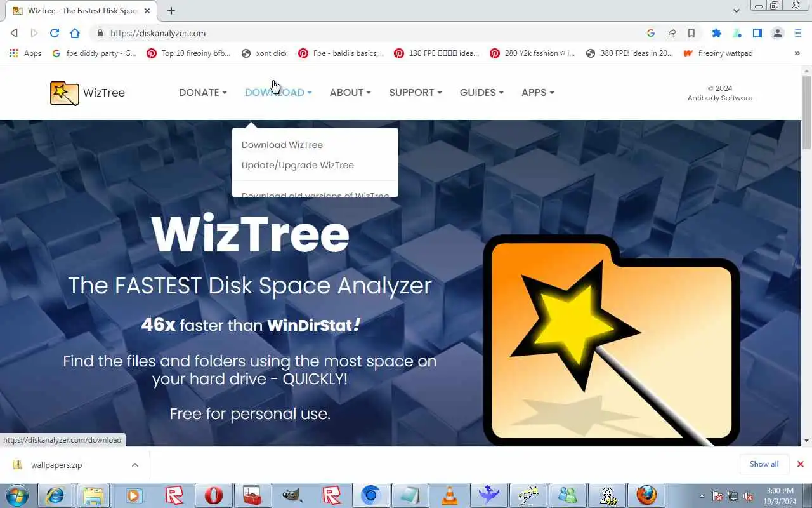Screen dimensions: 812x508
Task: Share this page using the share icon
Action: [x=671, y=33]
